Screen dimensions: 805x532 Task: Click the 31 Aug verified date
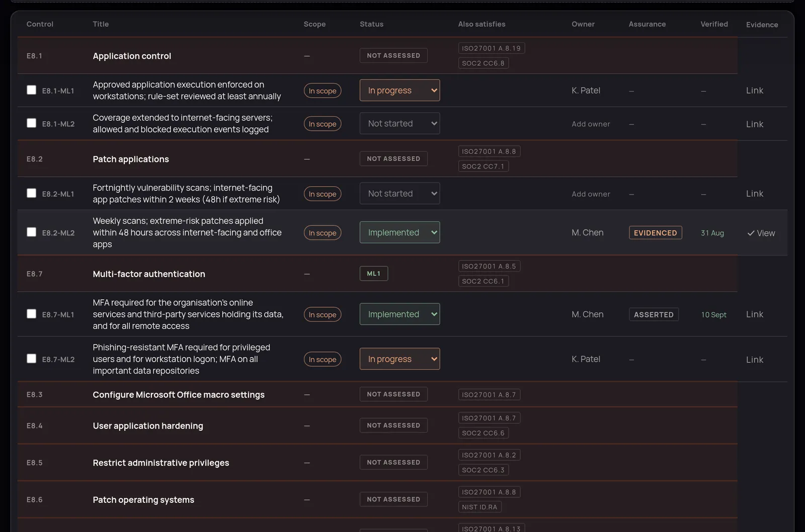pyautogui.click(x=712, y=233)
